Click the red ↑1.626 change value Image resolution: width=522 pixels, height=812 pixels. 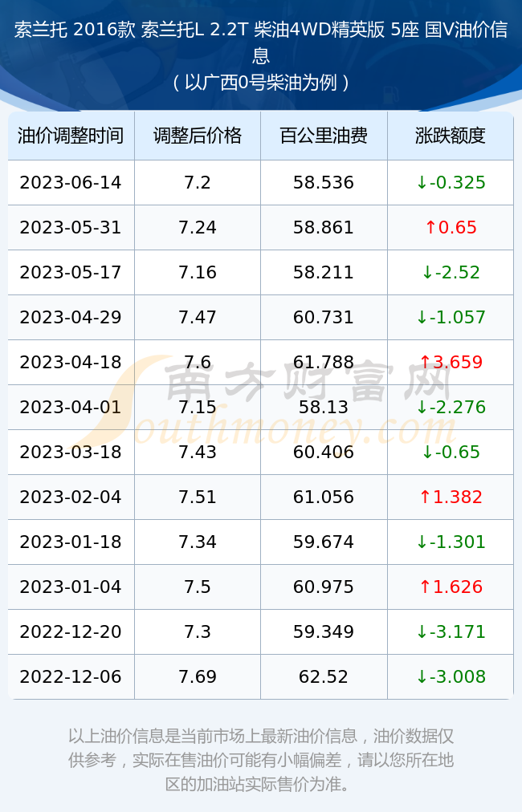click(451, 587)
